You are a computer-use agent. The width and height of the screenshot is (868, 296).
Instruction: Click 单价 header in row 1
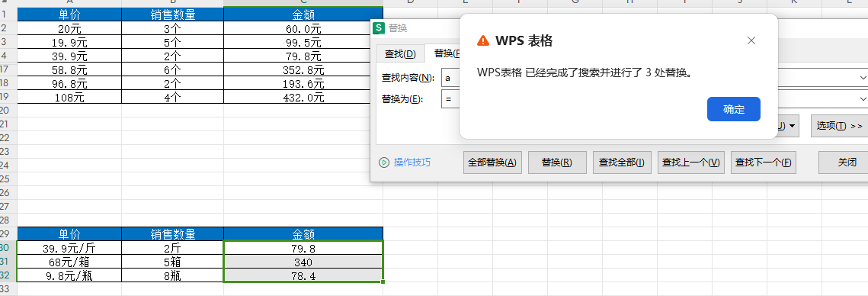pos(69,14)
